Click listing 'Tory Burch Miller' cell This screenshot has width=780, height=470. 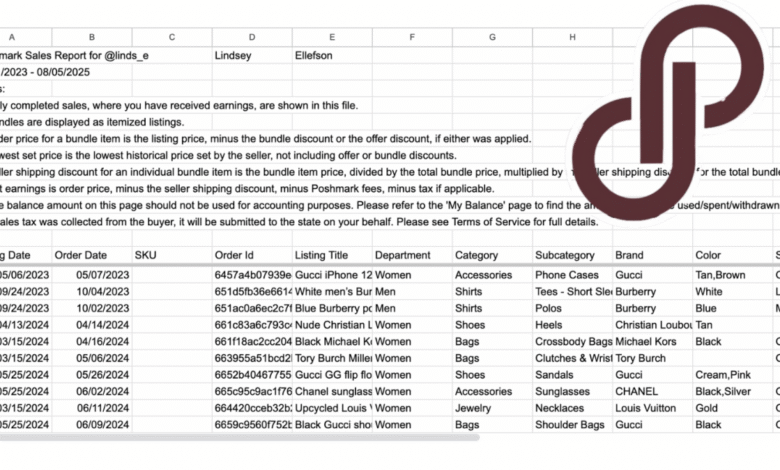tap(332, 358)
